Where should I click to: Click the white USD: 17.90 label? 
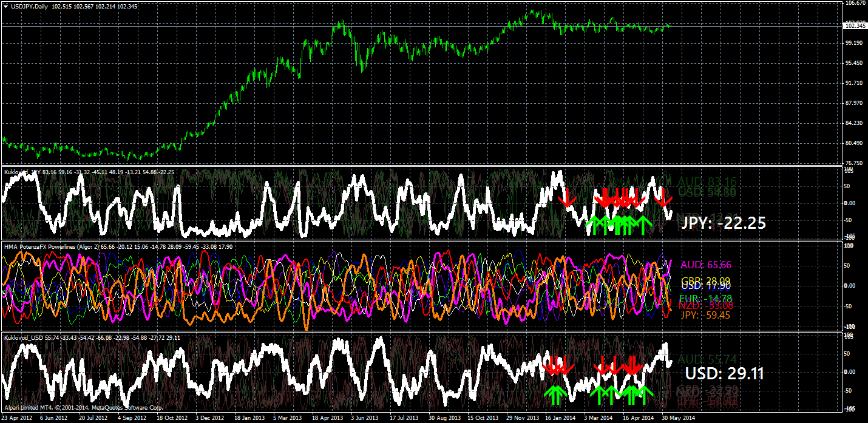(x=706, y=286)
